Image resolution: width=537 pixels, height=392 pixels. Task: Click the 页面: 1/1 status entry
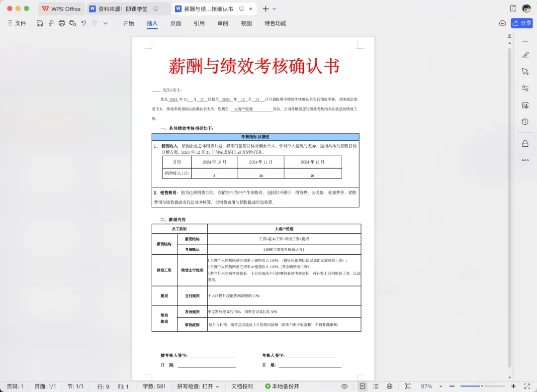click(45, 386)
